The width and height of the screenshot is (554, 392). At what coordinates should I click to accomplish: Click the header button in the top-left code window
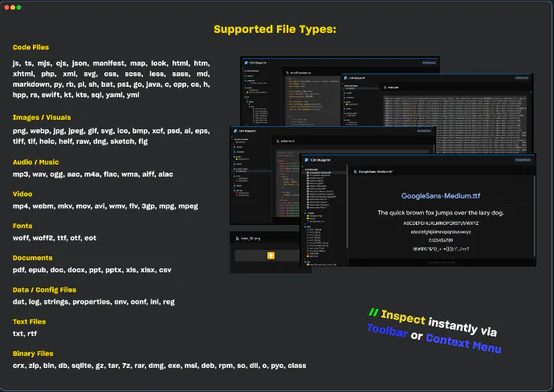tap(429, 63)
